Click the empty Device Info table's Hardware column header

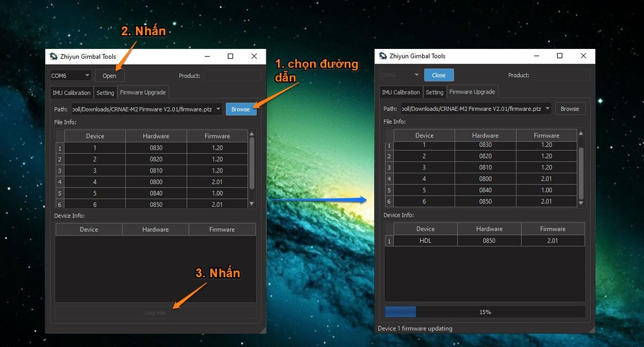coord(155,229)
